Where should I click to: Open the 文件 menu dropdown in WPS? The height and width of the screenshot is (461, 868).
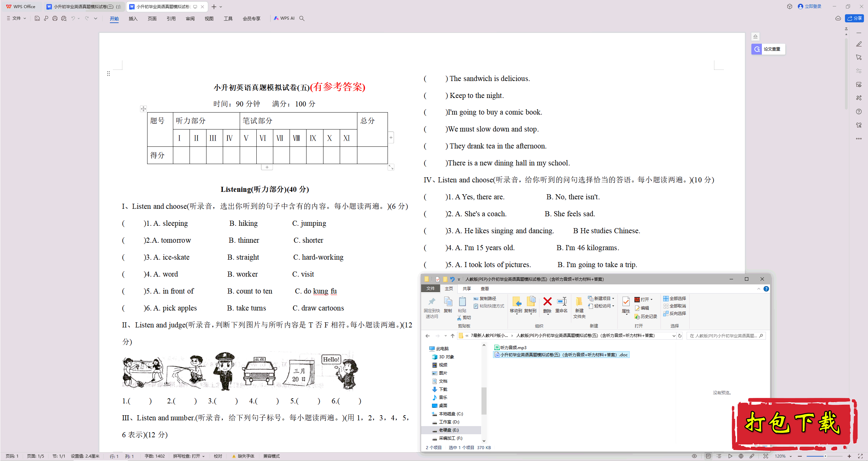16,18
